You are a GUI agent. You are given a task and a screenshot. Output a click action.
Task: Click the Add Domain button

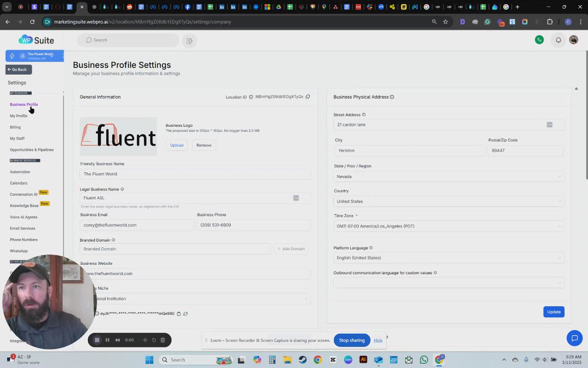point(291,248)
